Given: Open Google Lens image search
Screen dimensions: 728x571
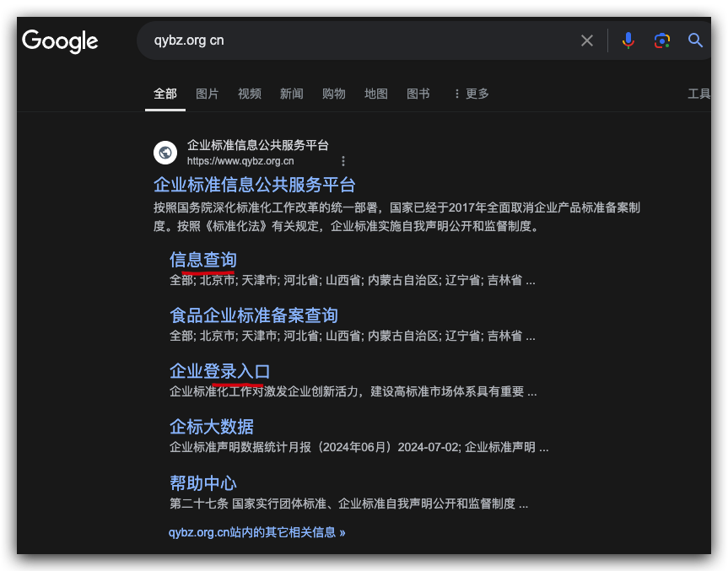Looking at the screenshot, I should (661, 40).
